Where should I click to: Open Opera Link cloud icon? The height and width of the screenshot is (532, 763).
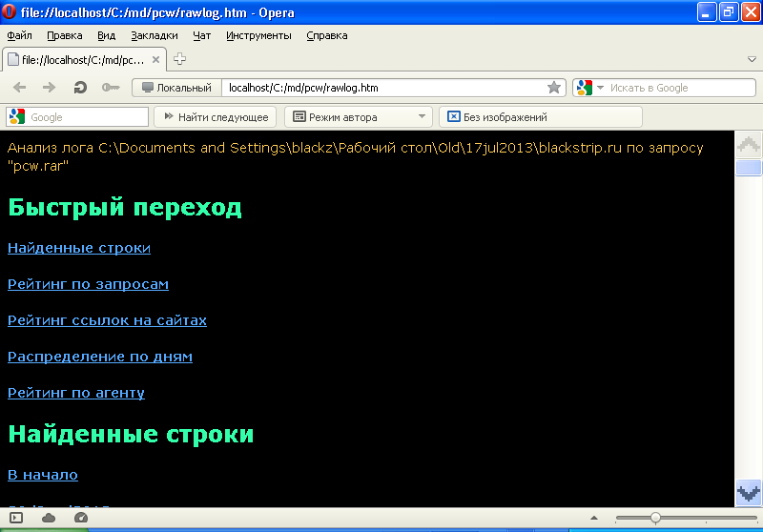[49, 518]
